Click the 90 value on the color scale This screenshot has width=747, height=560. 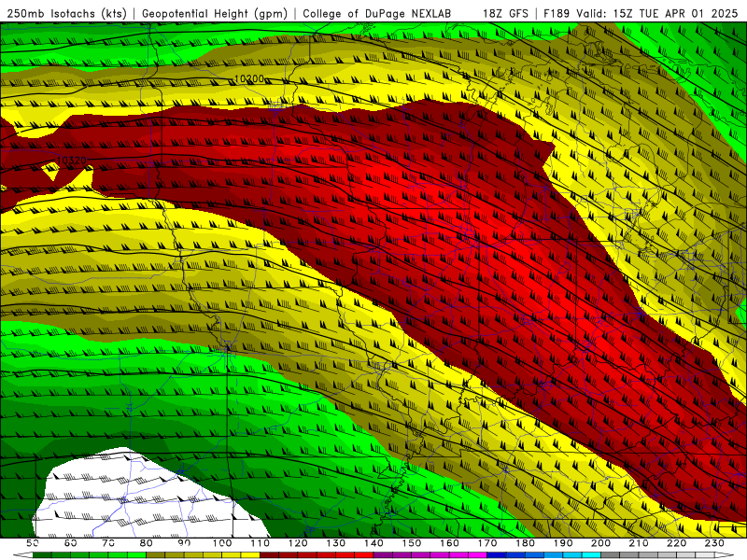click(184, 543)
